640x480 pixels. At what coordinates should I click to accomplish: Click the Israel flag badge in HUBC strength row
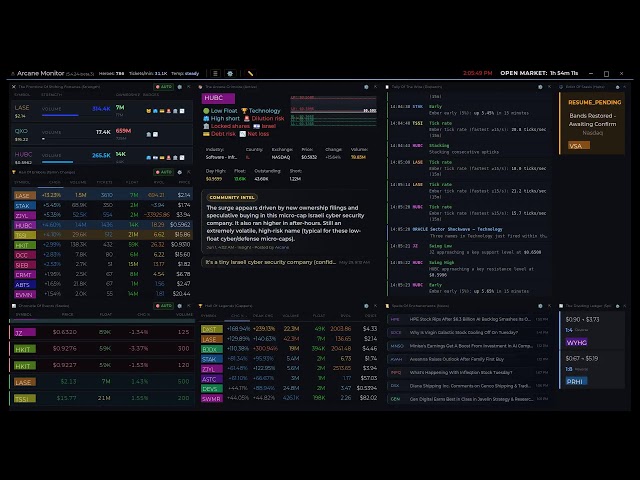pos(155,158)
